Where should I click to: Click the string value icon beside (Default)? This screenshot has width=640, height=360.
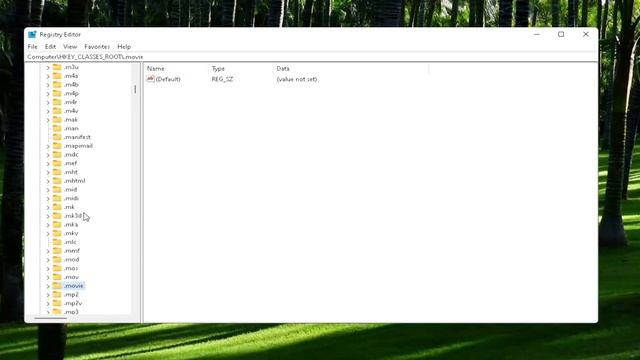151,79
